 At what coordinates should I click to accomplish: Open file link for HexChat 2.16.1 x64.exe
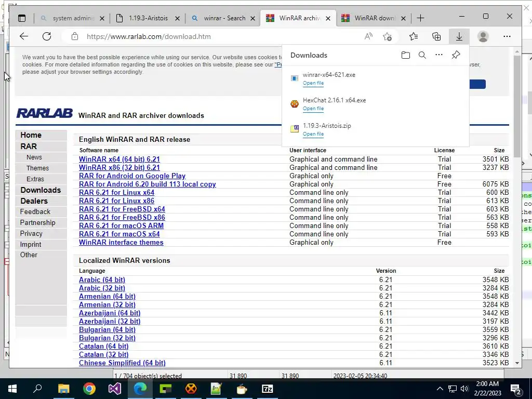click(x=313, y=109)
